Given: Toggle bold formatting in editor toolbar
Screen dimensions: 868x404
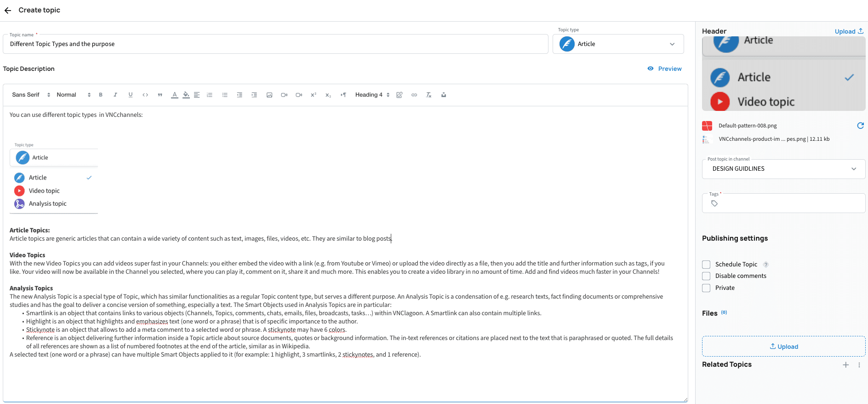Looking at the screenshot, I should pos(101,95).
